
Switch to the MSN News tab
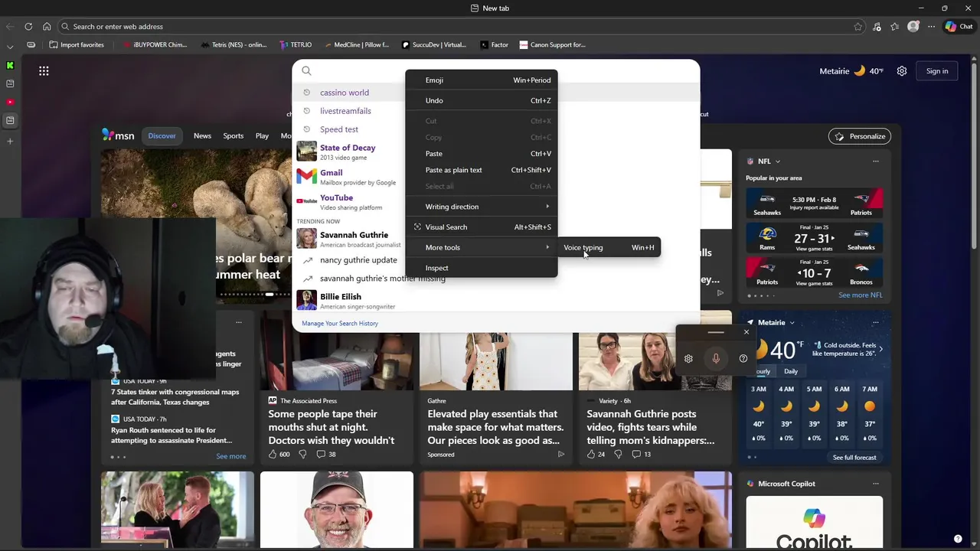click(202, 135)
